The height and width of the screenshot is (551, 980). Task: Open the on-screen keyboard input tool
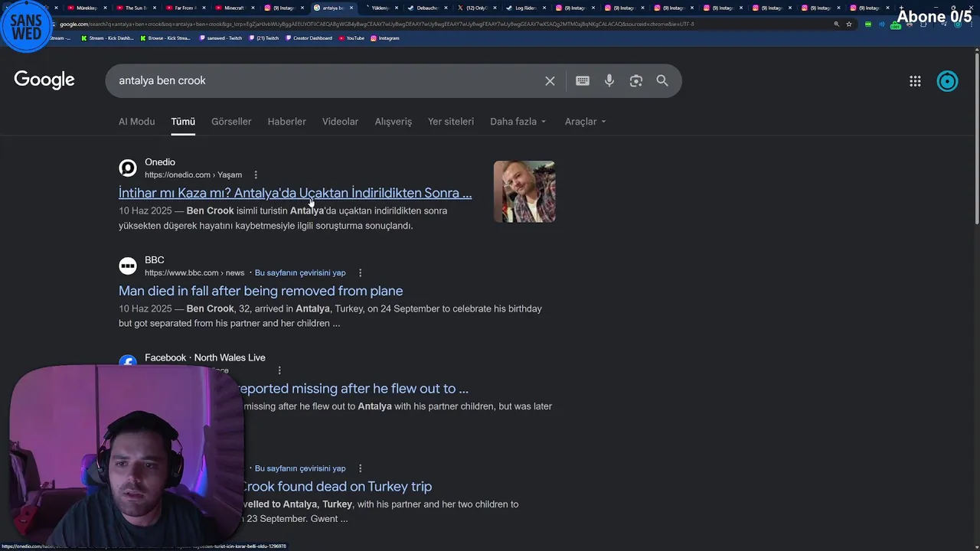pyautogui.click(x=583, y=80)
